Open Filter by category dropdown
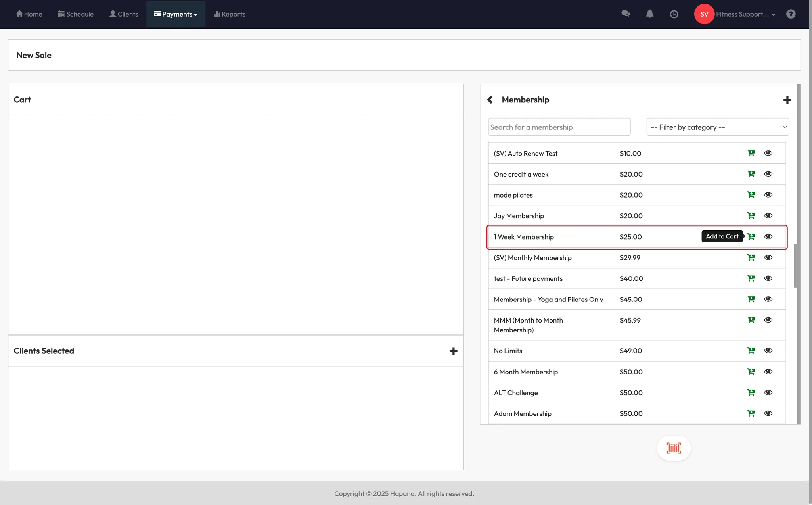 pyautogui.click(x=718, y=127)
